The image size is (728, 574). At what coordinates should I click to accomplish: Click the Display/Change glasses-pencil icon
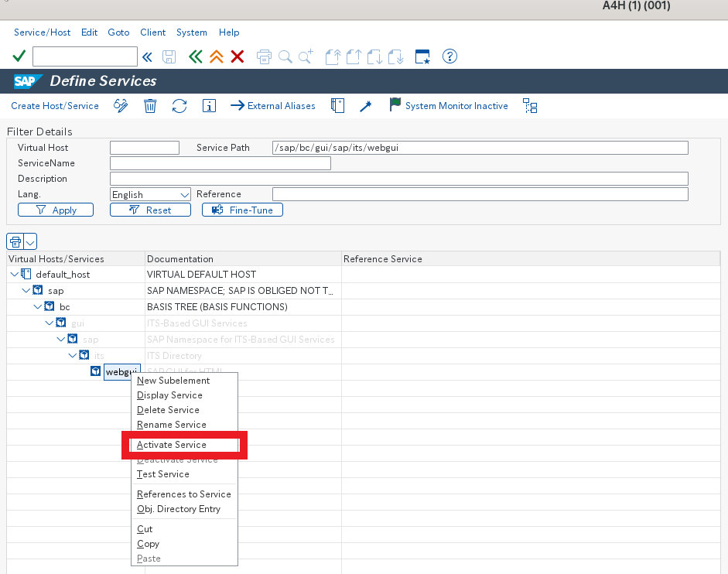click(x=121, y=106)
